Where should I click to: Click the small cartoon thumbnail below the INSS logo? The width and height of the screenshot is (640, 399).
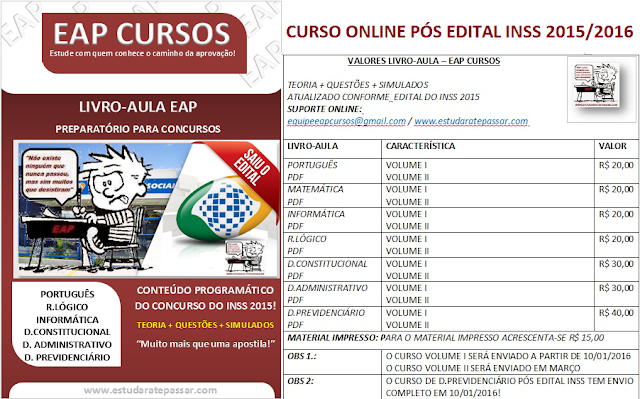(x=244, y=257)
